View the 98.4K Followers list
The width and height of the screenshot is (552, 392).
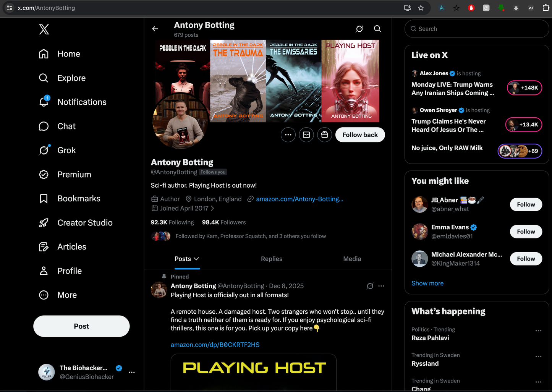tap(224, 222)
